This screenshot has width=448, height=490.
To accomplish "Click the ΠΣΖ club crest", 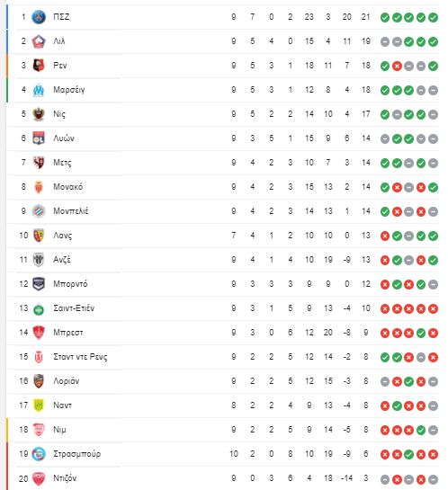I will pyautogui.click(x=39, y=17).
